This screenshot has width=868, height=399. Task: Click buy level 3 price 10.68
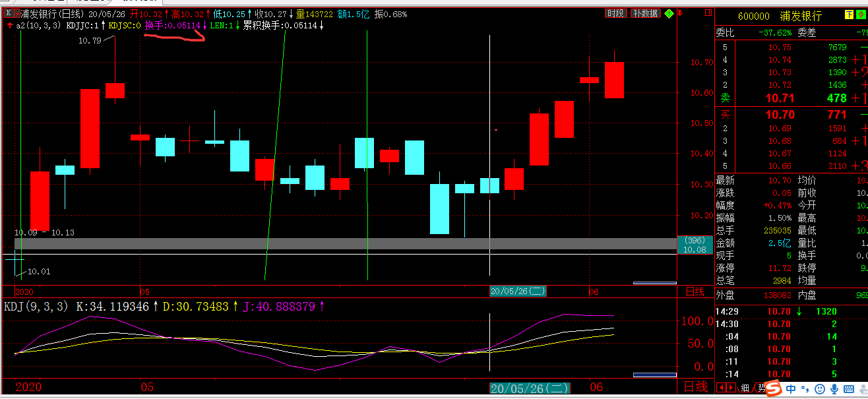[x=780, y=141]
